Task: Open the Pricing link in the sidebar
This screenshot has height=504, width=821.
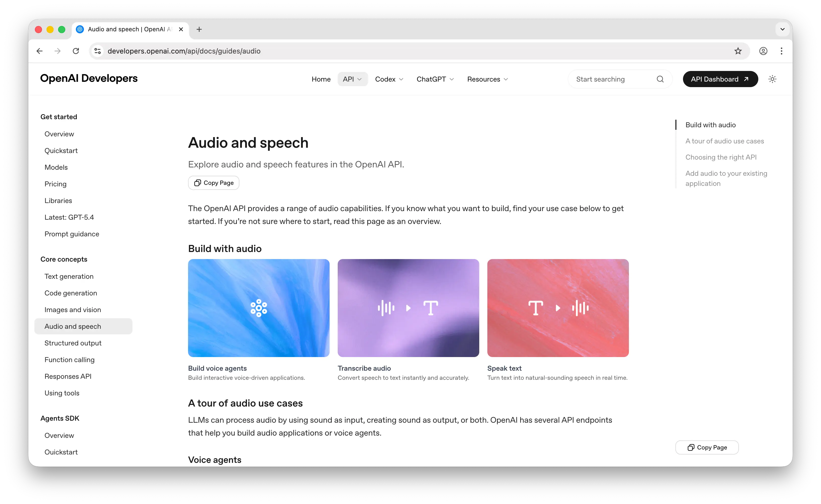Action: (x=55, y=184)
